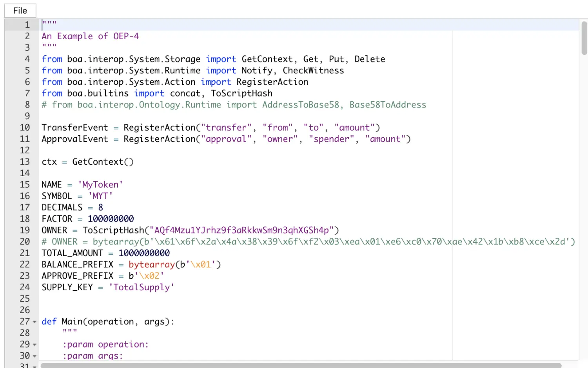Click 'ApprovalEvent' variable name
This screenshot has height=368, width=588.
click(74, 139)
